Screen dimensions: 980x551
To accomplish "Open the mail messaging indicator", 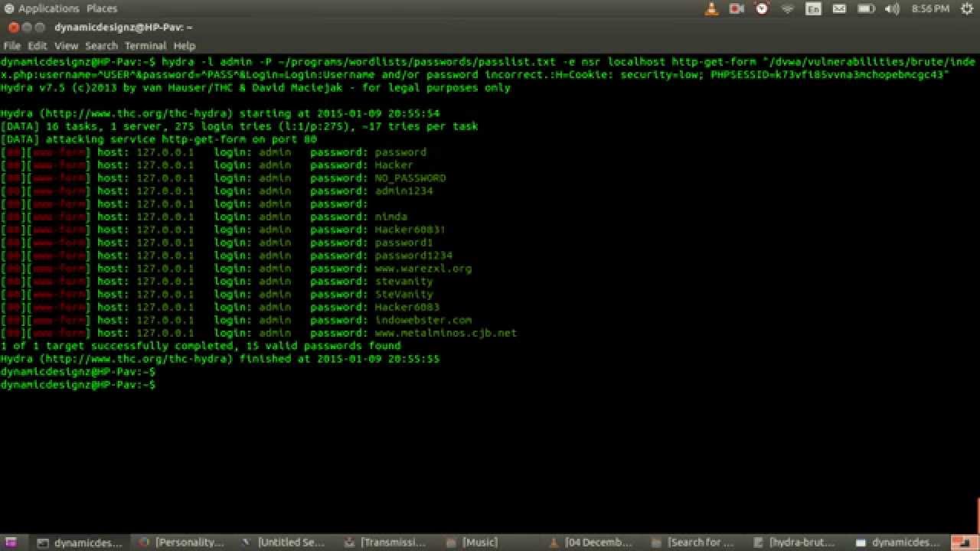I will 839,8.
